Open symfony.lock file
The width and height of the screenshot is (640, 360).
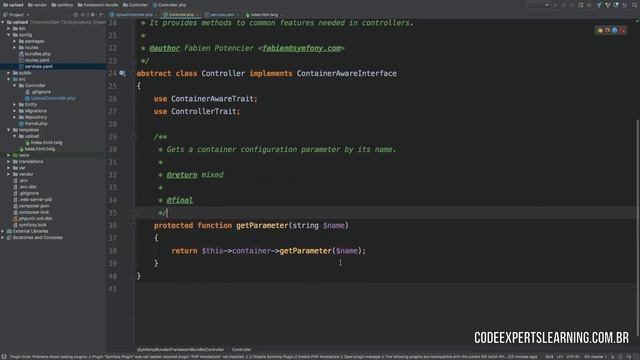32,225
